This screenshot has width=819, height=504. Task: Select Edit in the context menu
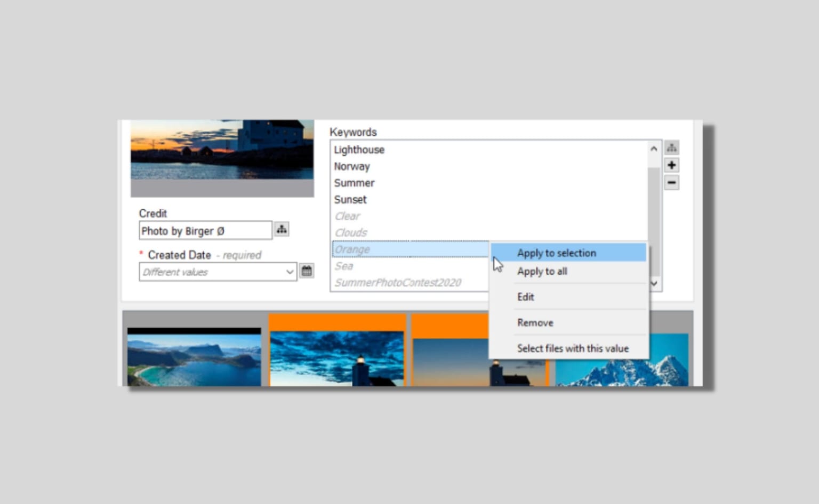click(x=568, y=297)
